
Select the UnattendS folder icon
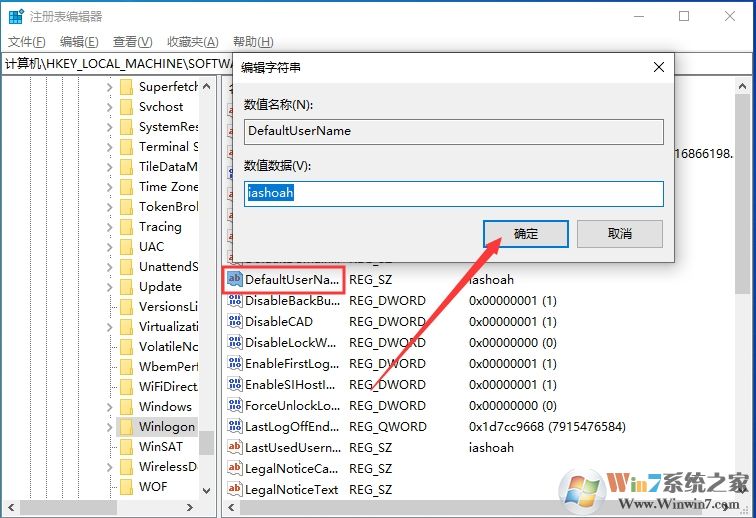coord(126,267)
